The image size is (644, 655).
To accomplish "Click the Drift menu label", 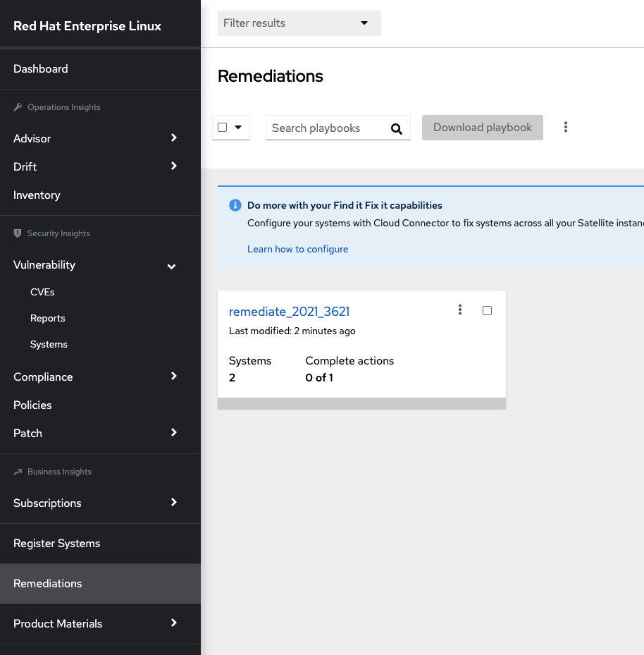I will 25,166.
